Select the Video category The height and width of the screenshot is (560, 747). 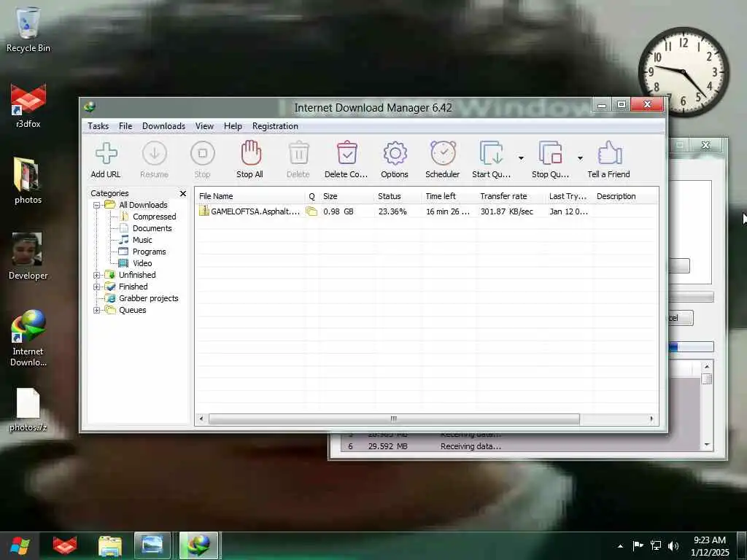[x=142, y=263]
